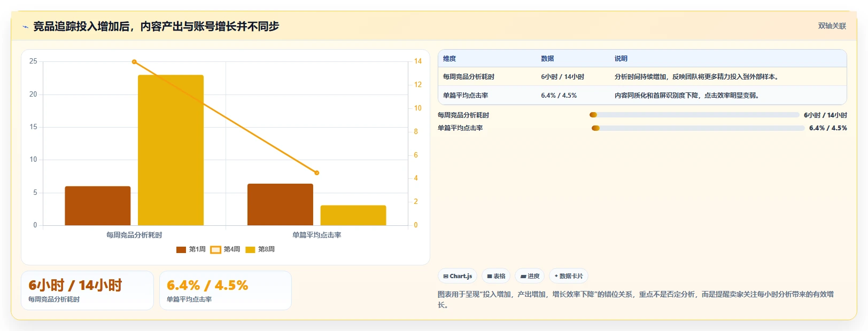Click the 第4周 outlined legend swatch
The height and width of the screenshot is (331, 868).
215,249
